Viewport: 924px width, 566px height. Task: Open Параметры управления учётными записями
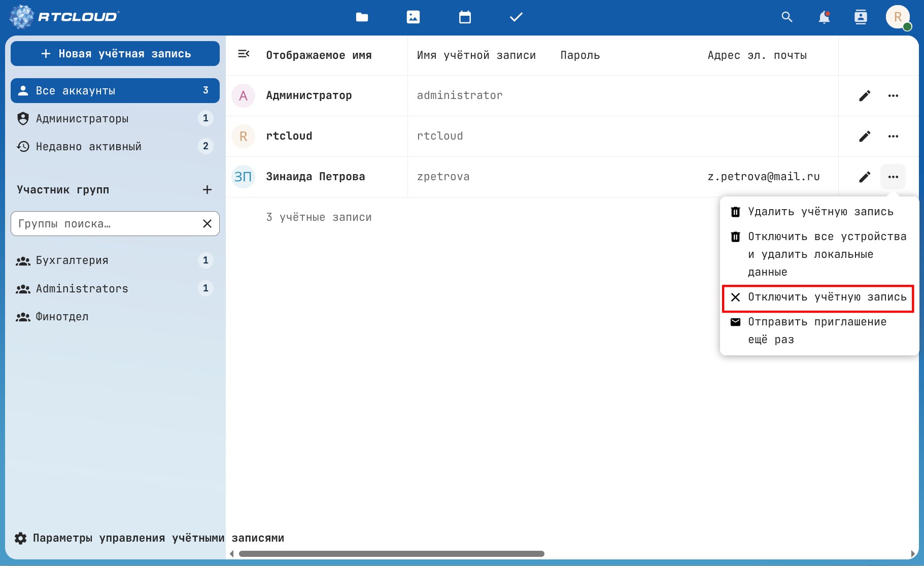[x=149, y=538]
